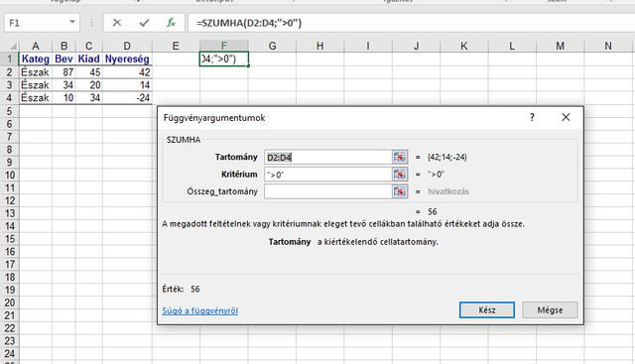Close the Függvényargumentumok dialog
This screenshot has height=364, width=635.
[566, 117]
